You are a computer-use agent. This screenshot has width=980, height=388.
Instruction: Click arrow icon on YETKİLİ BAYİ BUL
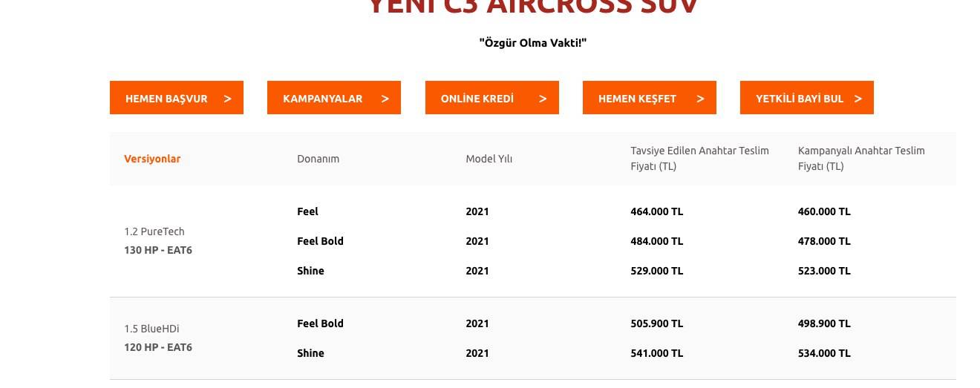click(858, 98)
